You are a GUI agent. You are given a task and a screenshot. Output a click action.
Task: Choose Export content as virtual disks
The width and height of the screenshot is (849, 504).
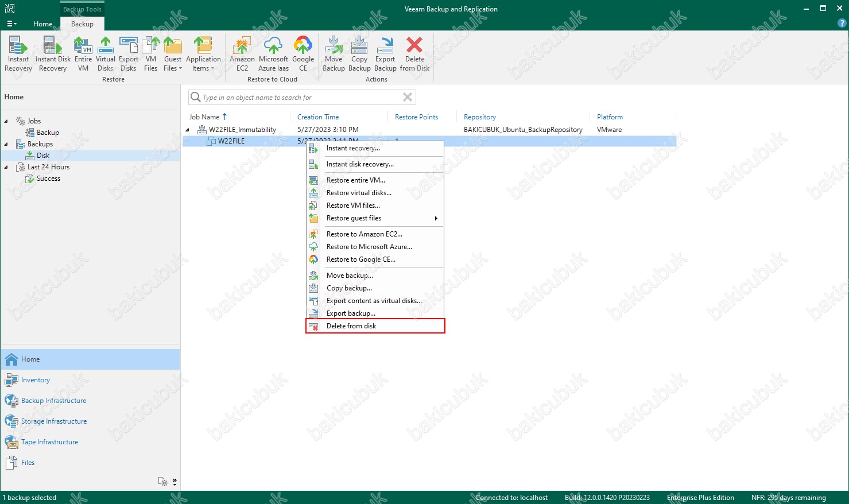[x=375, y=301]
